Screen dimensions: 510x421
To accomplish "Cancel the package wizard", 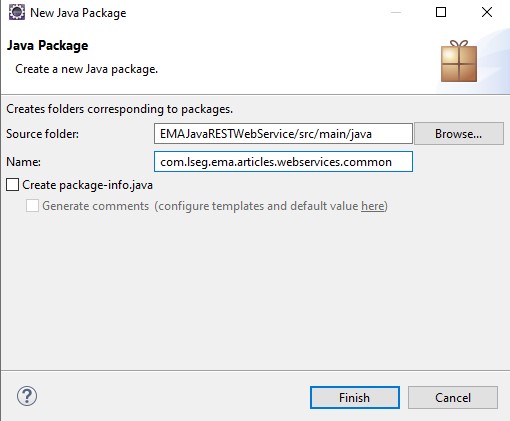I will tap(453, 397).
